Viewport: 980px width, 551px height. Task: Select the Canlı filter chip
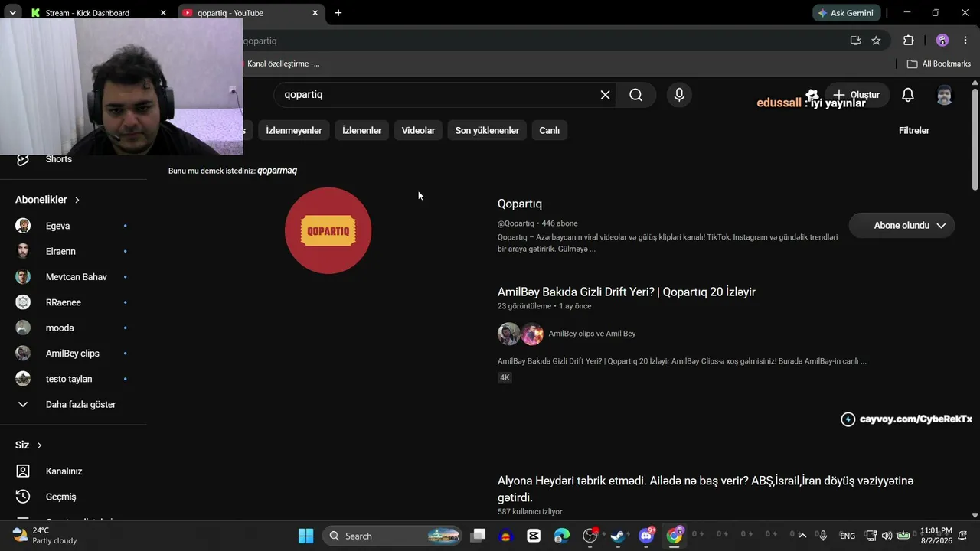549,131
